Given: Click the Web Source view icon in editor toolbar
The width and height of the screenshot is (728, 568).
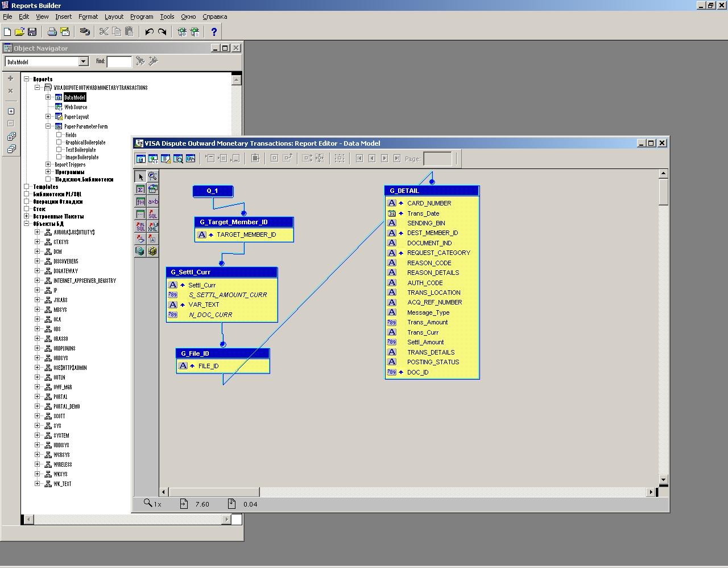Looking at the screenshot, I should 153,158.
